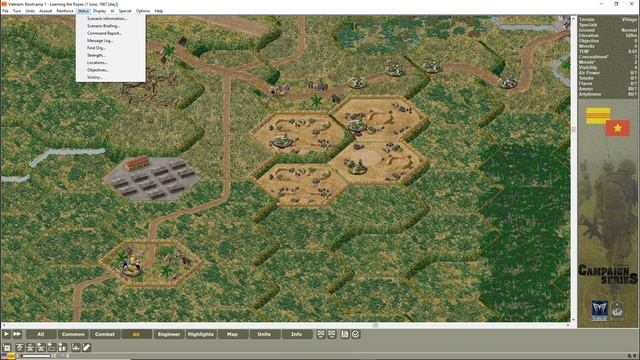Click the air strike plane icon in lower toolbar
Image resolution: width=640 pixels, height=360 pixels.
(76, 348)
